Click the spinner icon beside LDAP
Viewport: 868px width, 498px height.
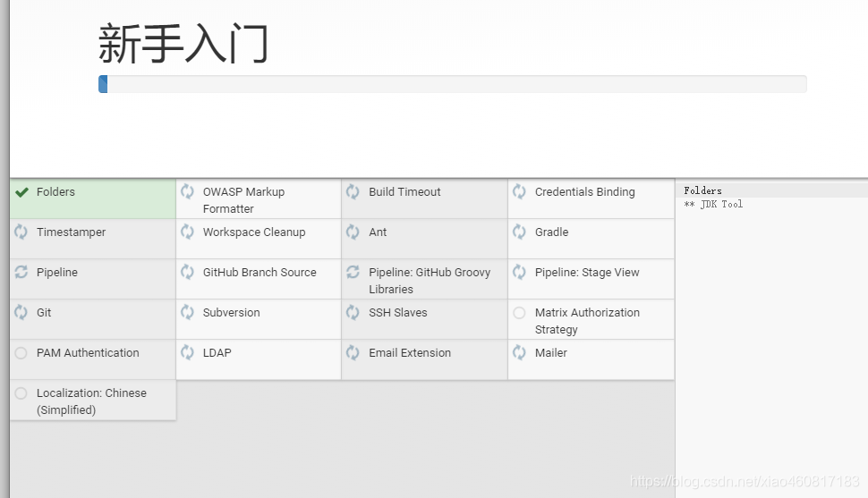pos(187,352)
